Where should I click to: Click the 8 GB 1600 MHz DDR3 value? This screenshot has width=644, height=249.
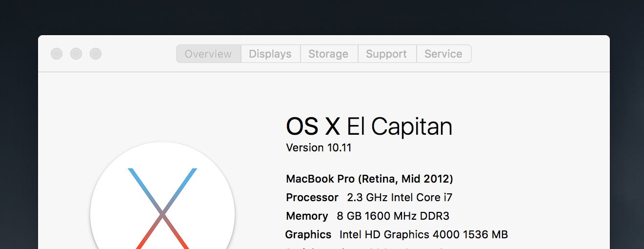coord(393,216)
